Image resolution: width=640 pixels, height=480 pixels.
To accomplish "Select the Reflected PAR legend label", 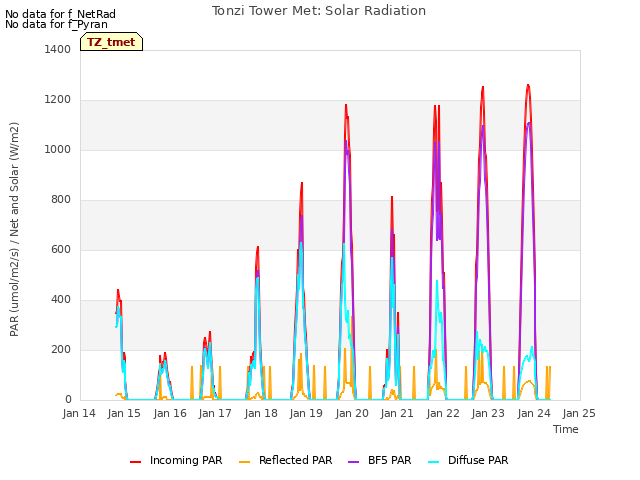I will point(296,460).
